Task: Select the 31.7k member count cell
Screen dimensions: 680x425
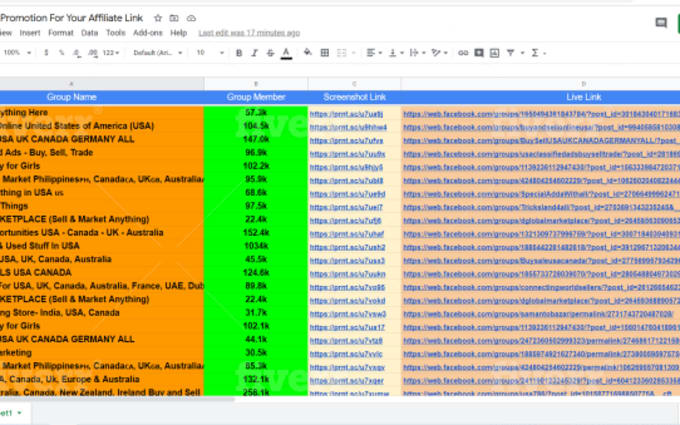Action: [256, 313]
